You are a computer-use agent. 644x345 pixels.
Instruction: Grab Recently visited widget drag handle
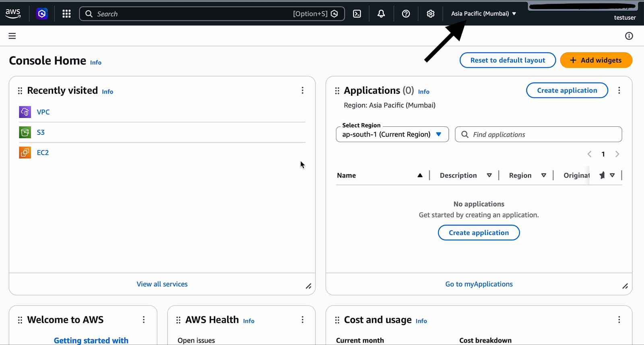tap(20, 91)
